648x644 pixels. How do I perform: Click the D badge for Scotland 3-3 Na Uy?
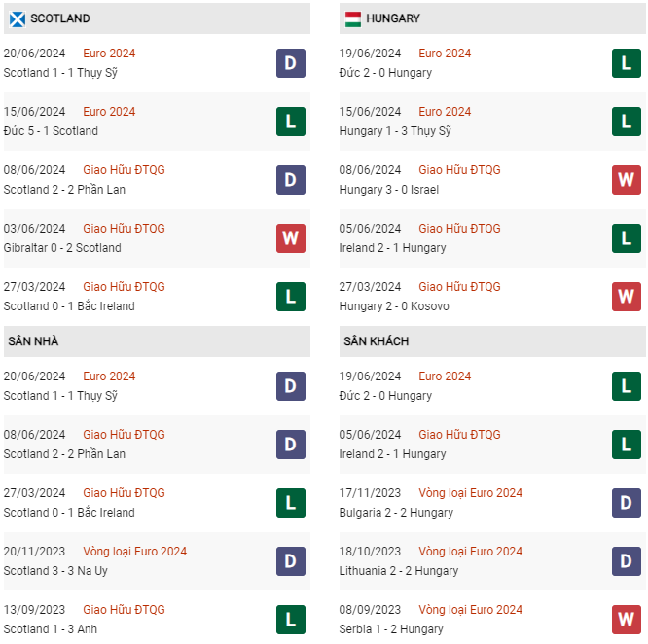[x=291, y=561]
